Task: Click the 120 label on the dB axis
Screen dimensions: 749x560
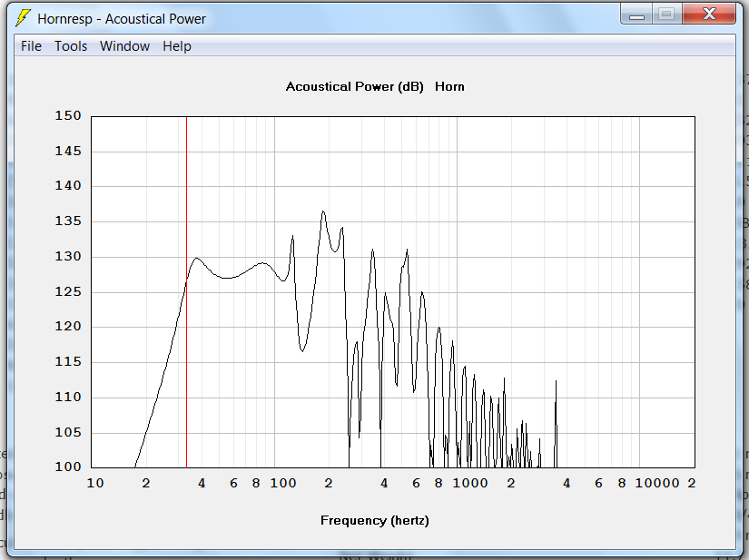Action: 68,327
